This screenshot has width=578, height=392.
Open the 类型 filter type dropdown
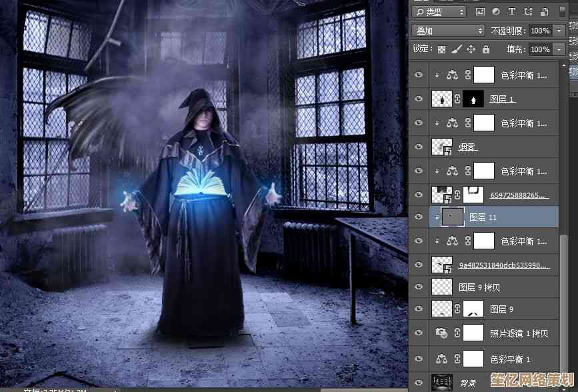440,12
